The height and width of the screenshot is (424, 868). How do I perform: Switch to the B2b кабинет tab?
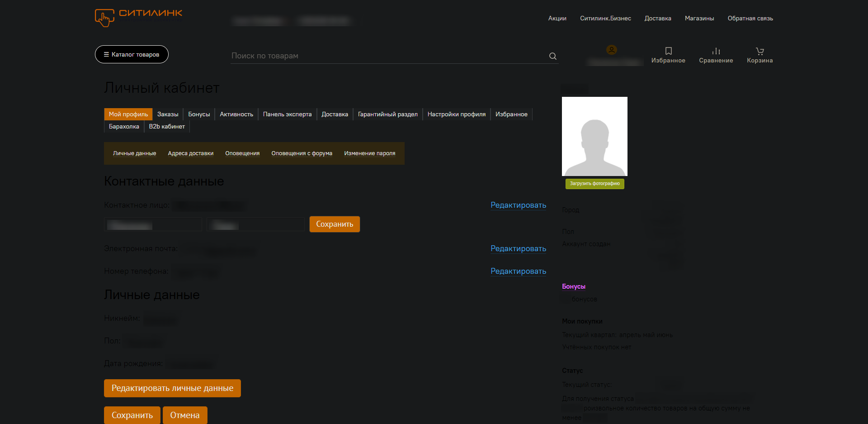167,126
